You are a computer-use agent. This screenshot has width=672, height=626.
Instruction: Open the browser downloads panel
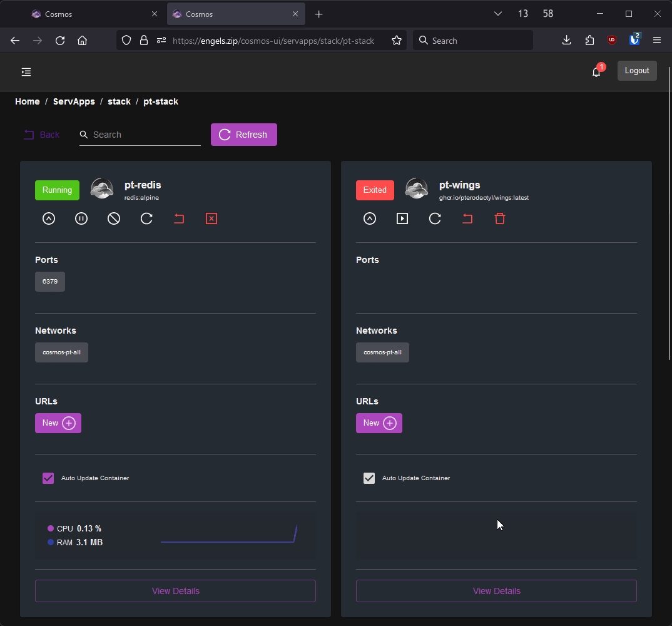tap(567, 40)
